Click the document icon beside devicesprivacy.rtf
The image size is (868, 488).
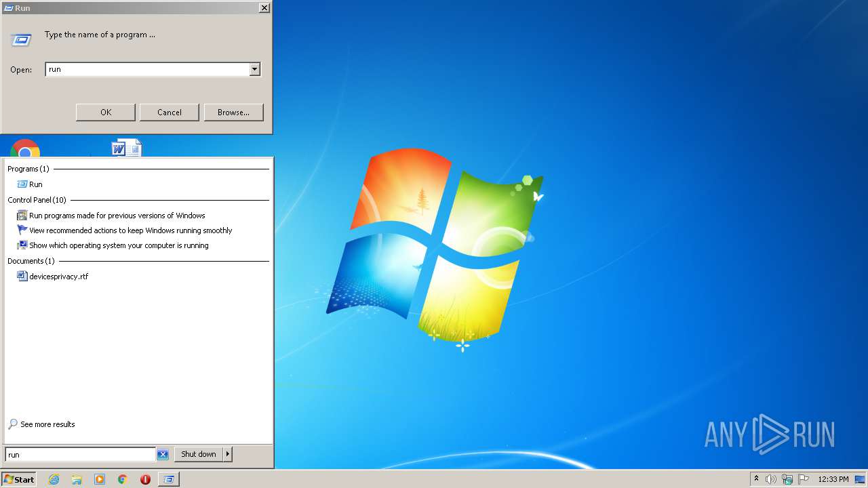[22, 277]
